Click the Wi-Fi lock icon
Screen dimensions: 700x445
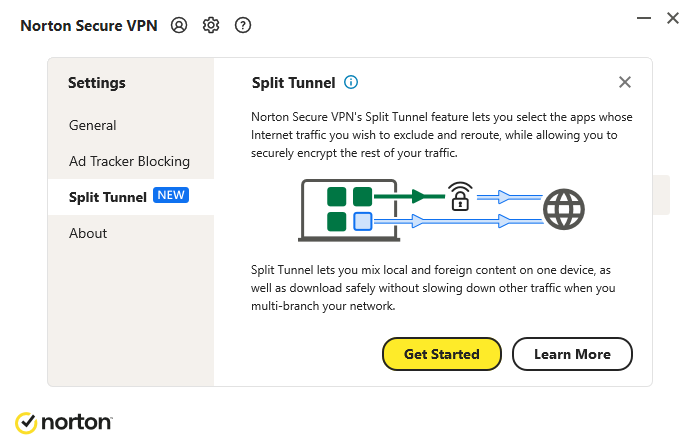(460, 196)
